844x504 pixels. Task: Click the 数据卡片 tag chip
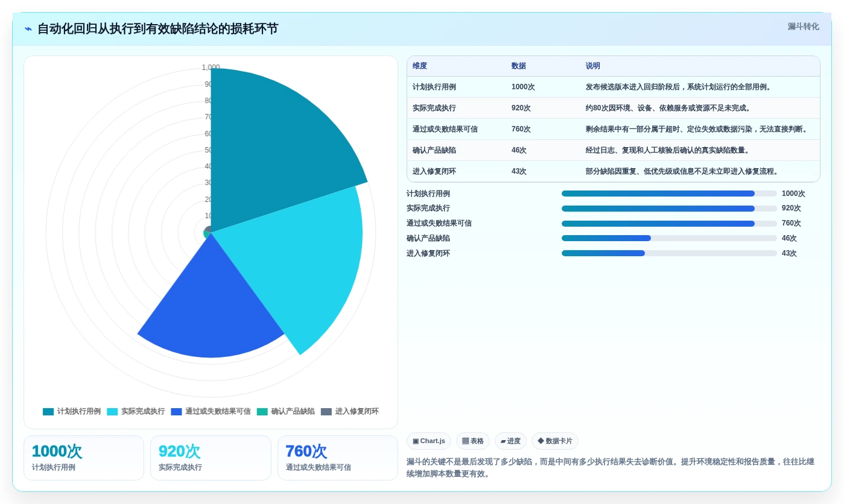[555, 441]
